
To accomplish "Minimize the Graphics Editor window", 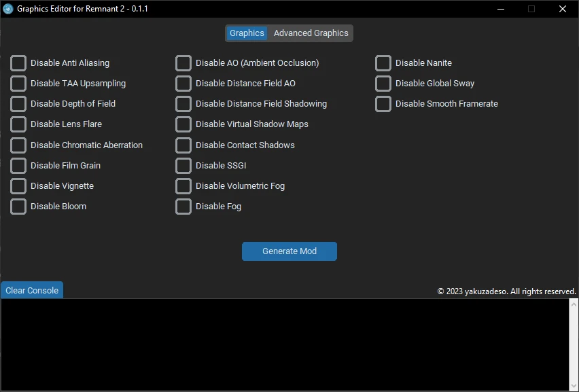I will point(501,9).
